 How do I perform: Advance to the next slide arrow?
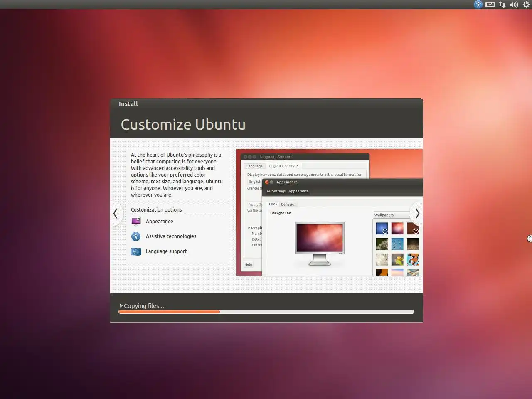(417, 214)
